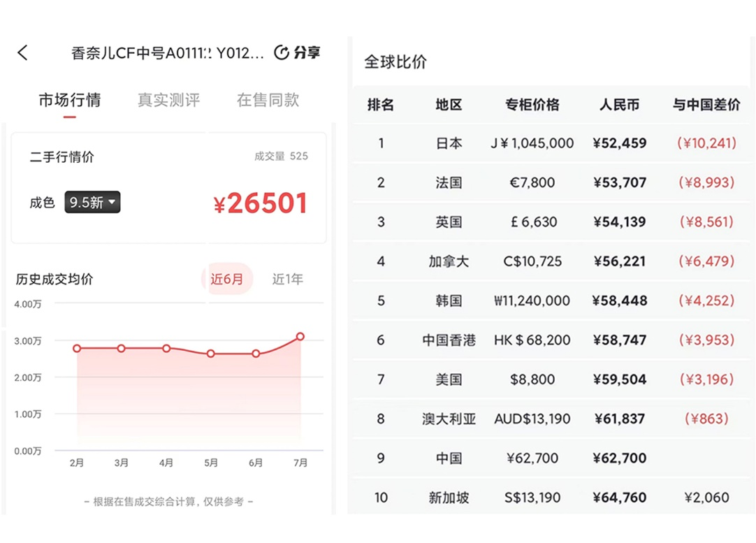The width and height of the screenshot is (756, 543).
Task: Click the 二手行情价 heading
Action: coord(62,157)
